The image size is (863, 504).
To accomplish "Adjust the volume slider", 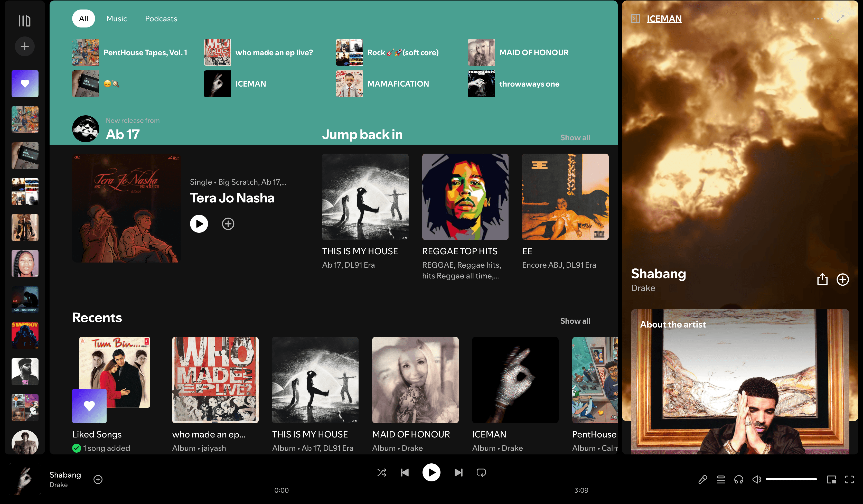I will (x=791, y=479).
